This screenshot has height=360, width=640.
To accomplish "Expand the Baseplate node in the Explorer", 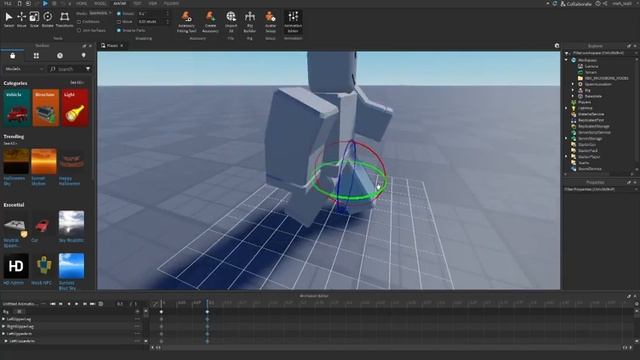I will pos(573,96).
